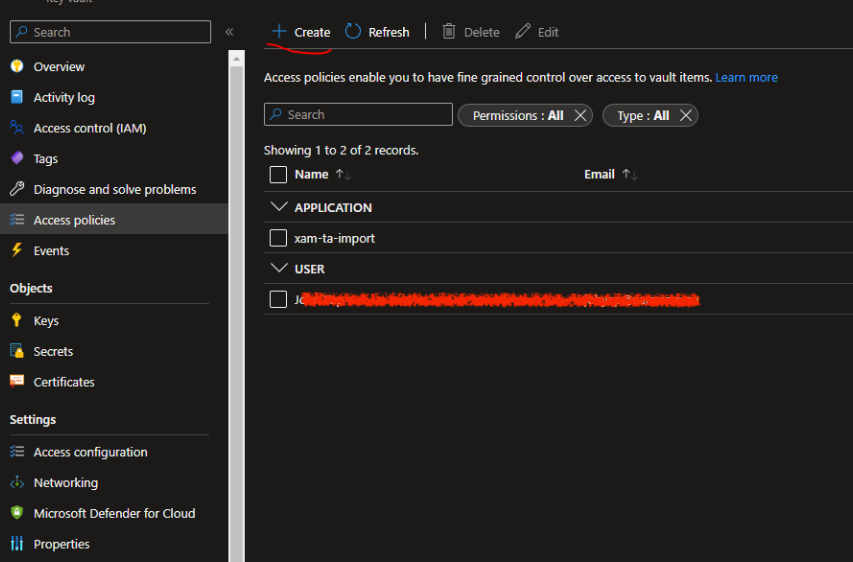This screenshot has width=853, height=562.
Task: Check the xam-ta-import policy checkbox
Action: pyautogui.click(x=279, y=238)
